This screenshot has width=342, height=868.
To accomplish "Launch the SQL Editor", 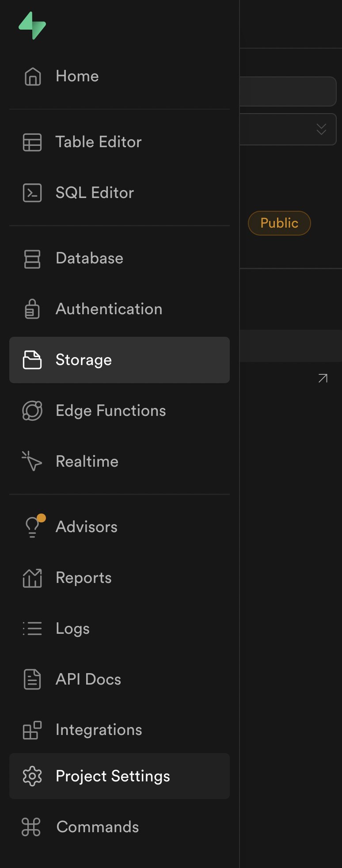I will click(x=95, y=193).
